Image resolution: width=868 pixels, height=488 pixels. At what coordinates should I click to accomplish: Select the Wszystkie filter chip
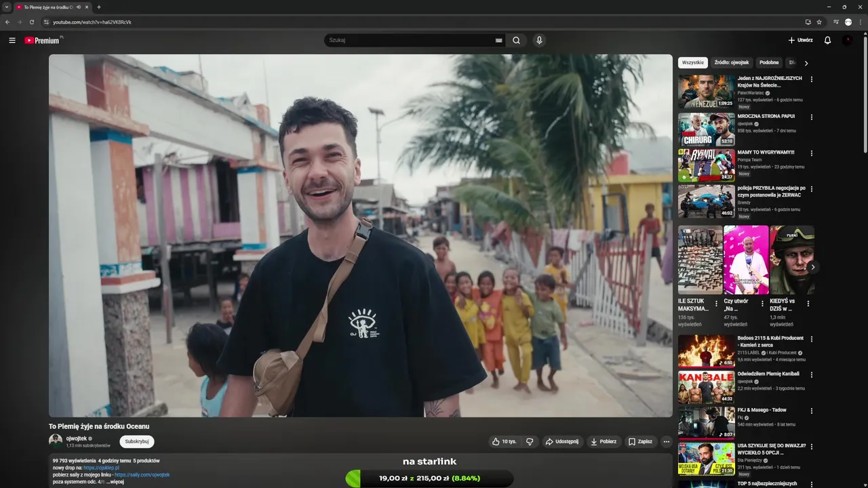pos(693,62)
